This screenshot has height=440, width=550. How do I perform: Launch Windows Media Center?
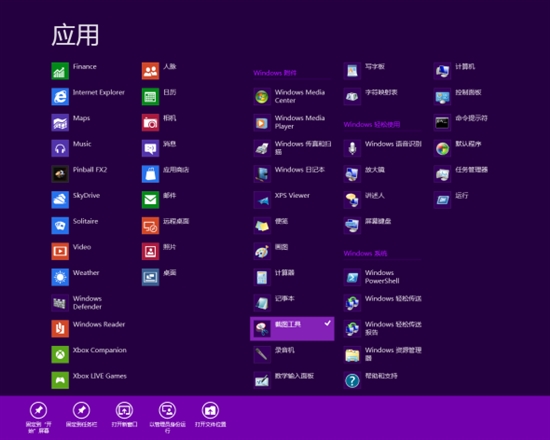tap(289, 96)
